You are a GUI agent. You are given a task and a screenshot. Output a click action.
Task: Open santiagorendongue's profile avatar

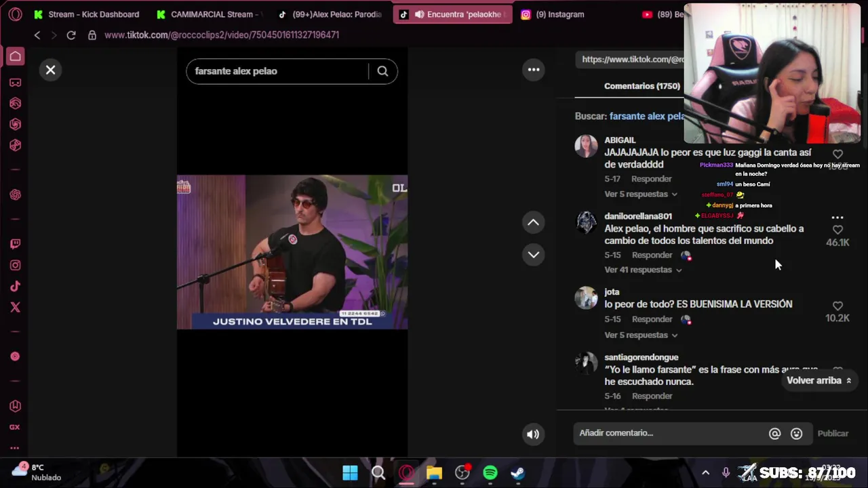pos(586,363)
